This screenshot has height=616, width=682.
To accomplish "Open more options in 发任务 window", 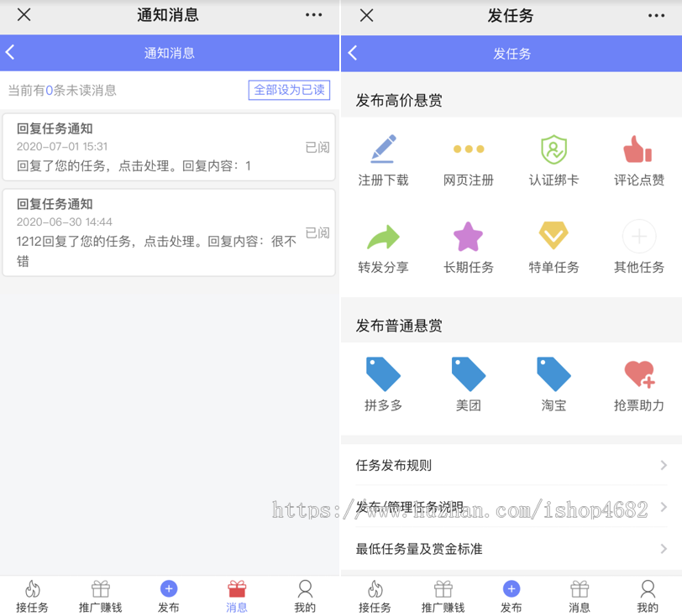I will pos(656,16).
